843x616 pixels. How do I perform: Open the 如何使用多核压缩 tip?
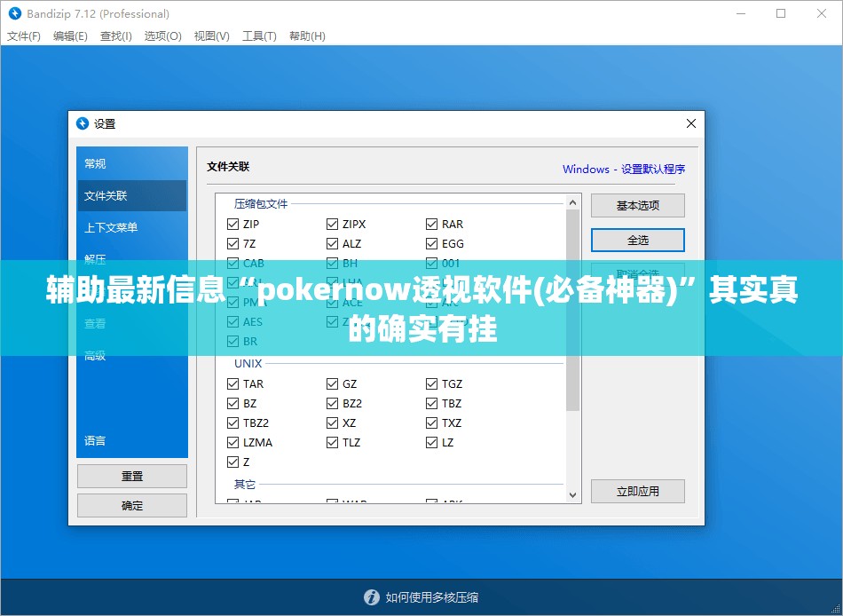tap(432, 597)
